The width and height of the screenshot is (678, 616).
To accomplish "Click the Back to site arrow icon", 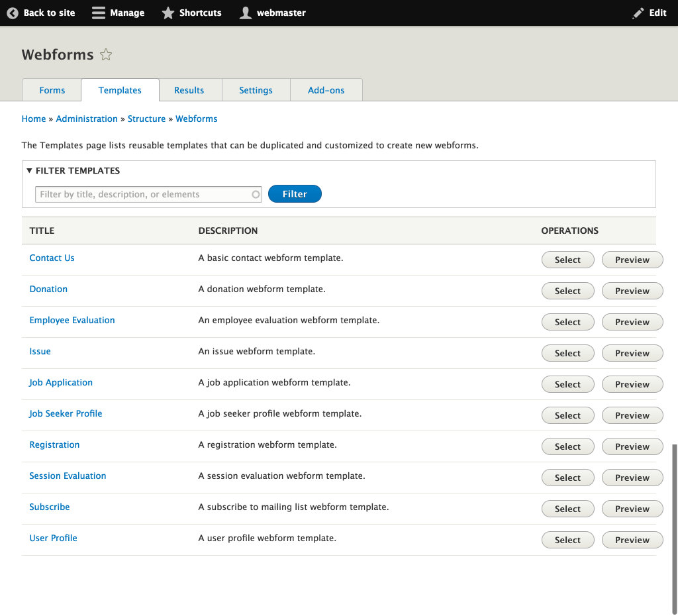I will (13, 13).
